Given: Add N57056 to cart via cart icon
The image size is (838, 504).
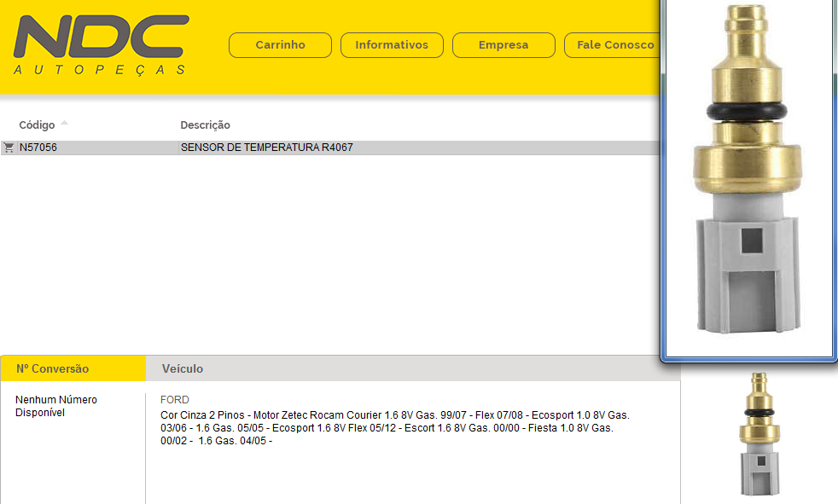Looking at the screenshot, I should point(9,148).
